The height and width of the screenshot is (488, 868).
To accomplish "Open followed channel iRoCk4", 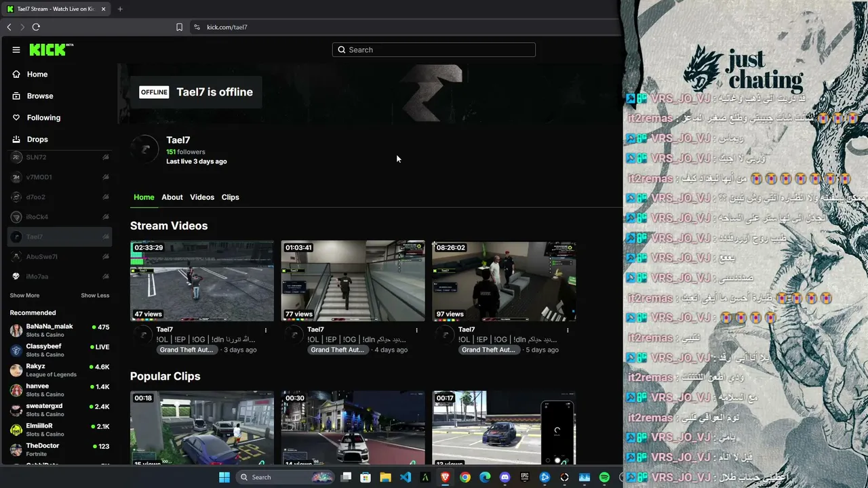I will pyautogui.click(x=60, y=217).
